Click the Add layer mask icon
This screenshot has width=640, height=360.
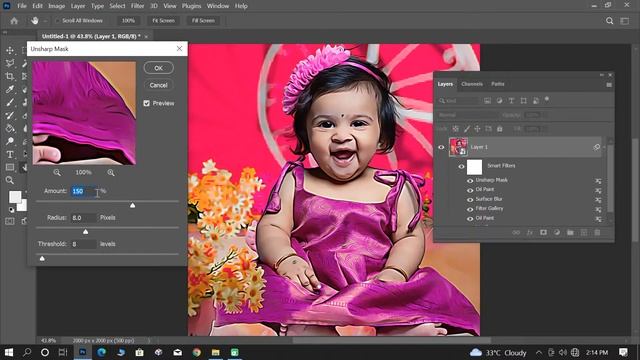coord(543,233)
